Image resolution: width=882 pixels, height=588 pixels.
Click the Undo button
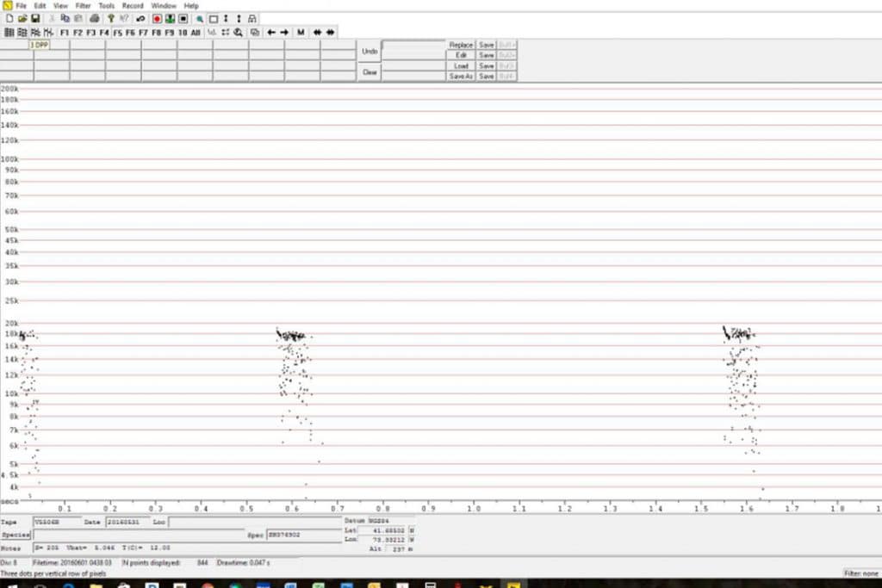(x=370, y=51)
